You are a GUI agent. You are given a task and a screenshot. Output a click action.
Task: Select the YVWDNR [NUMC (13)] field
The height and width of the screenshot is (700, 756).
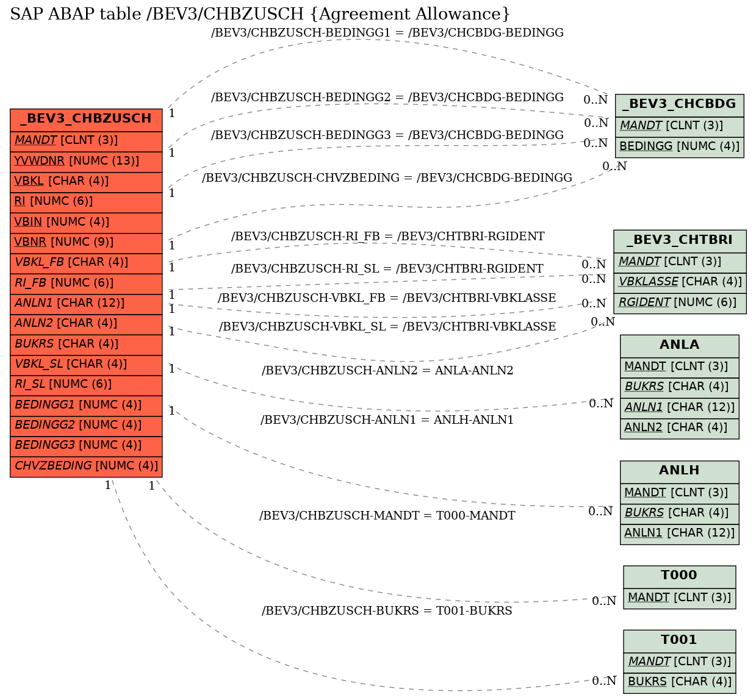(86, 162)
